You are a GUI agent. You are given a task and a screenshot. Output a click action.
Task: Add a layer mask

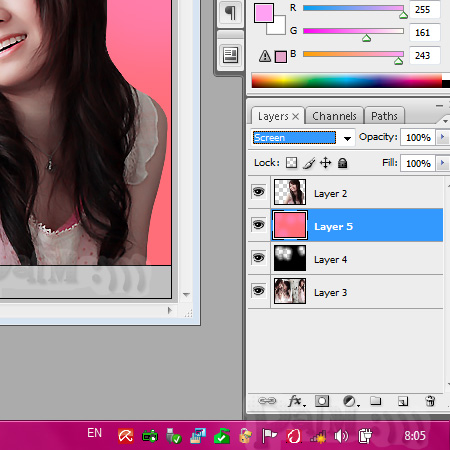point(322,401)
